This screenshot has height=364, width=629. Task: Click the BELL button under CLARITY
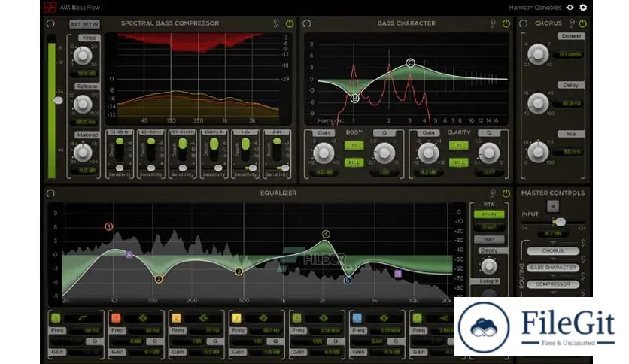[458, 162]
